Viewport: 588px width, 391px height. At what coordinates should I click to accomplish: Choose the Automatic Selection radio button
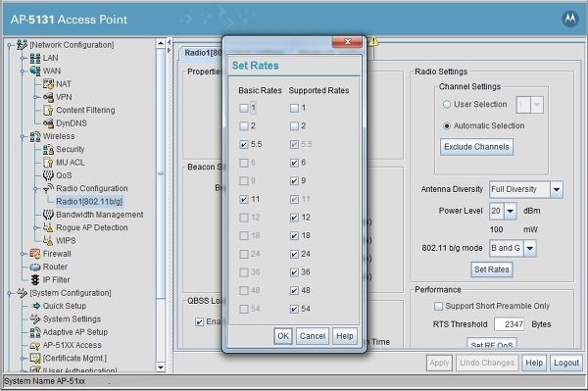pyautogui.click(x=446, y=126)
